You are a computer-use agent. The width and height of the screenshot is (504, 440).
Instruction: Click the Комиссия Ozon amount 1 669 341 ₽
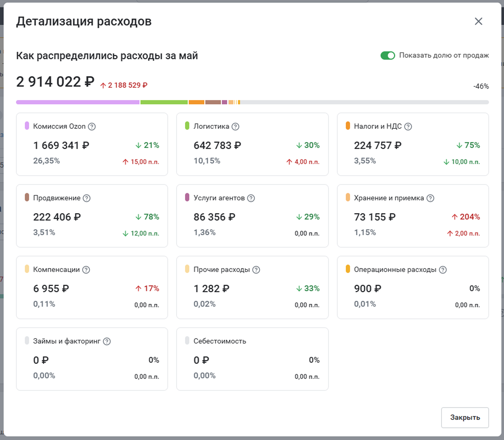[x=61, y=146]
